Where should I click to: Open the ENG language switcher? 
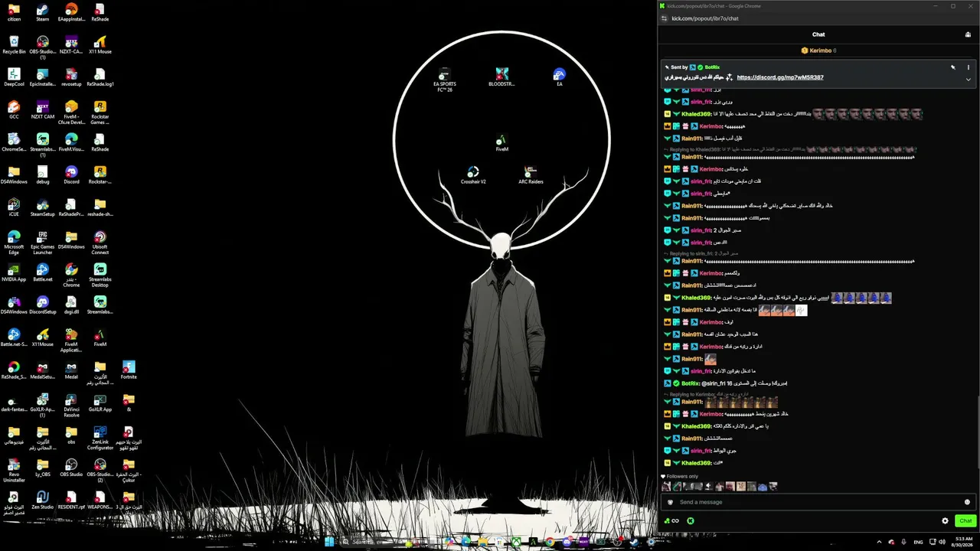[918, 542]
